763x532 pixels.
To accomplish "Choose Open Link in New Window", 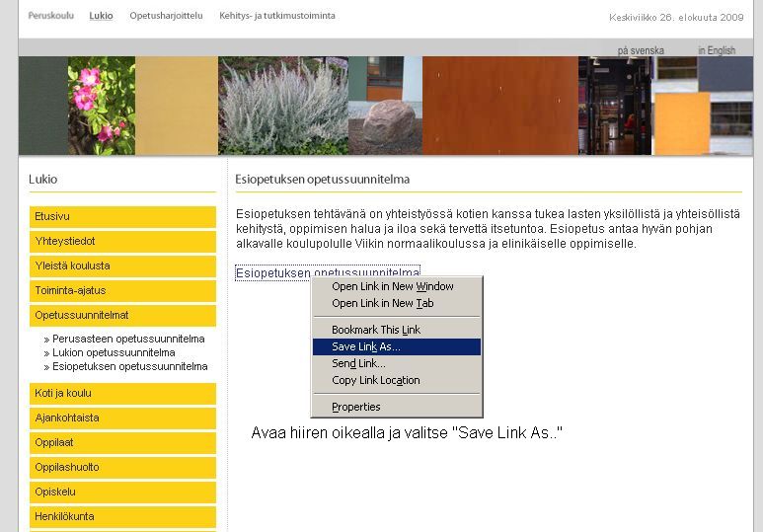I will click(397, 286).
